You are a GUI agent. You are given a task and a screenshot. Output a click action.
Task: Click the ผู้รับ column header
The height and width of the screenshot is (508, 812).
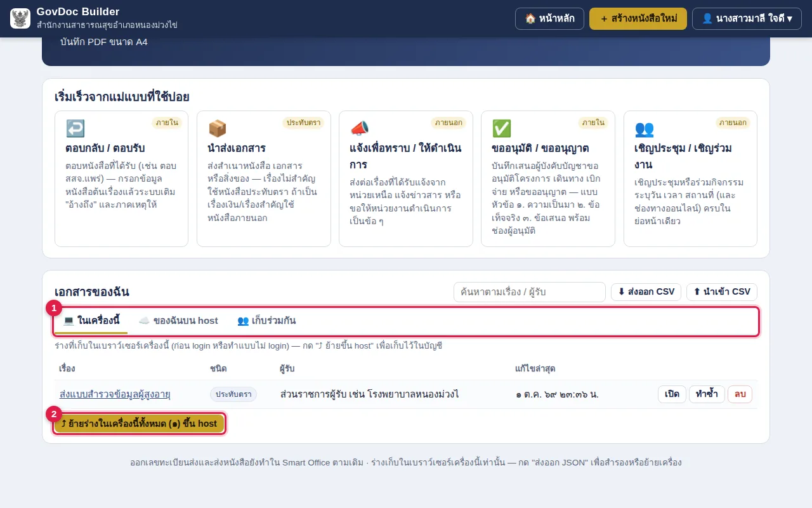(x=287, y=369)
